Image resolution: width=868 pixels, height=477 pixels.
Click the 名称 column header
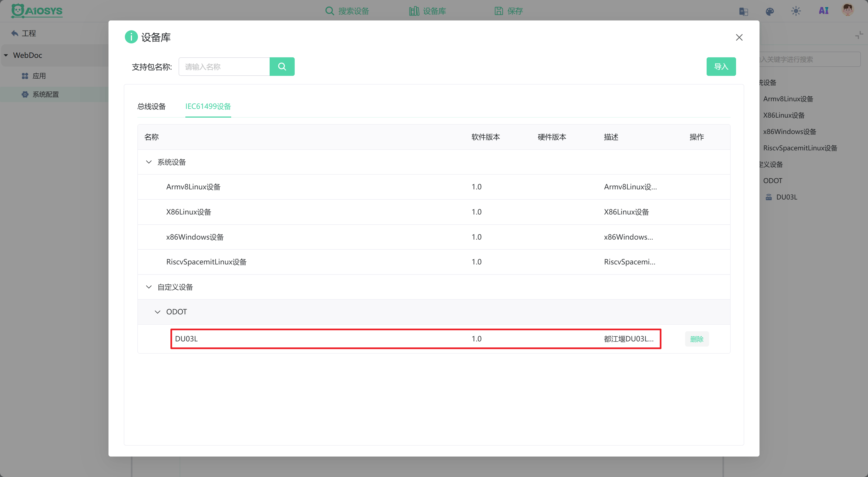[x=151, y=137]
